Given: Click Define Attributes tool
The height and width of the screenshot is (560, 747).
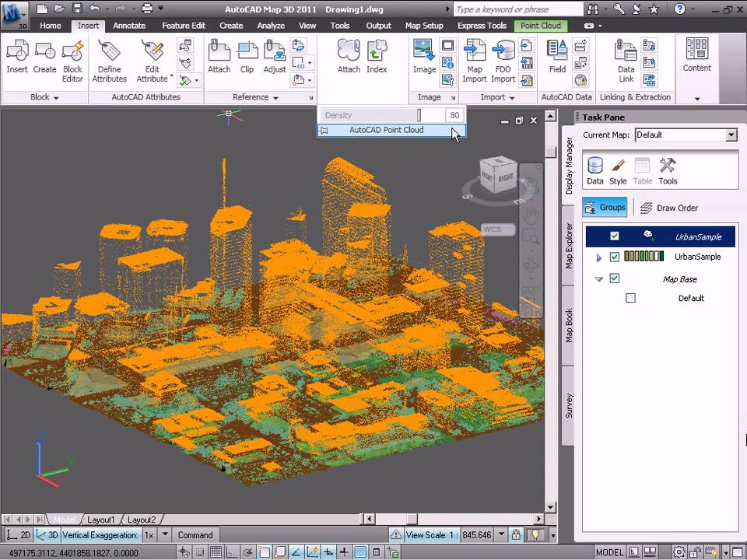Looking at the screenshot, I should click(109, 61).
